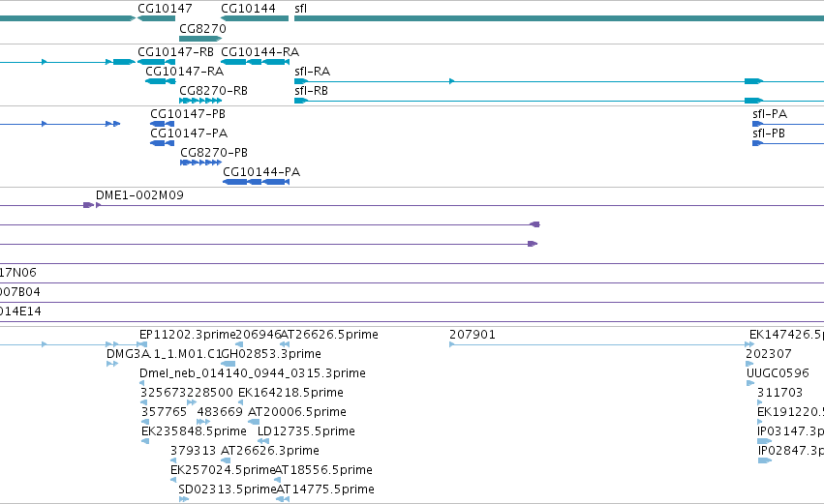This screenshot has width=824, height=504.
Task: Select the CG8270-RB transcript label
Action: (x=213, y=91)
